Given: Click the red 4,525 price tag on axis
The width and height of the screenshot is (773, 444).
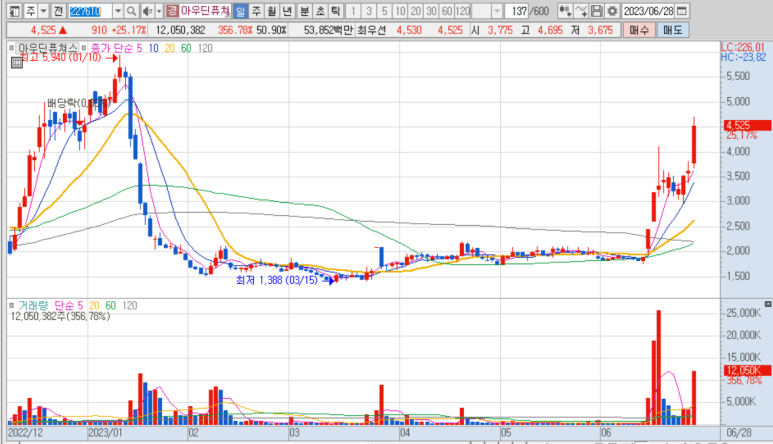Looking at the screenshot, I should (x=748, y=125).
